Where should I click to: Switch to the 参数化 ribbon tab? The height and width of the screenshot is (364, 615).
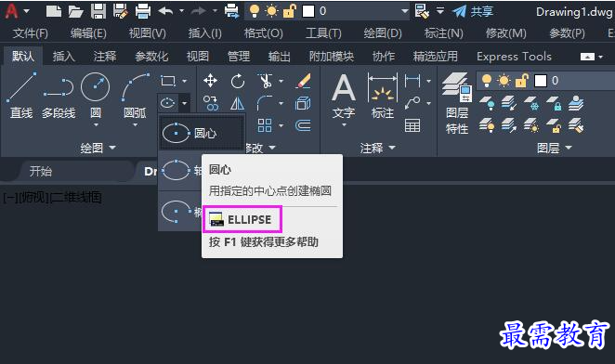pyautogui.click(x=151, y=57)
